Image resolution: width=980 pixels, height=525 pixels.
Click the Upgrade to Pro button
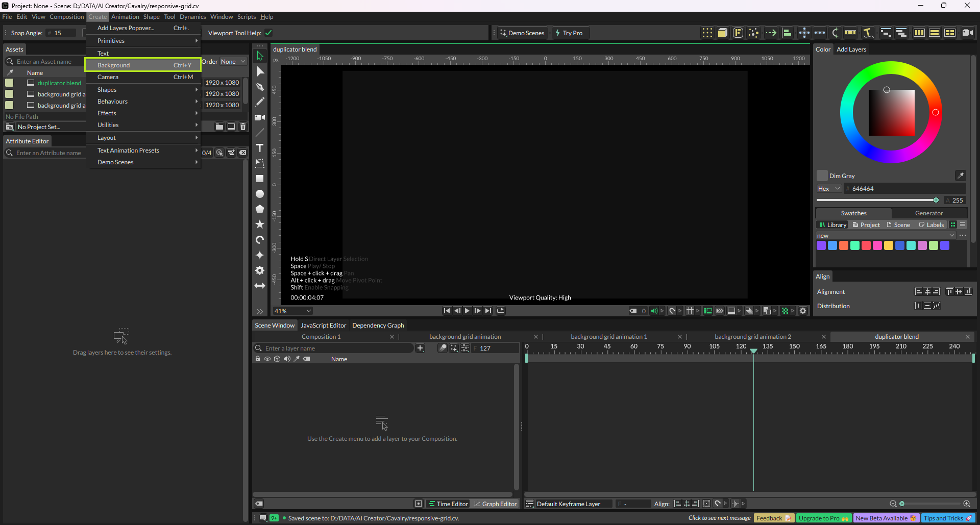823,518
